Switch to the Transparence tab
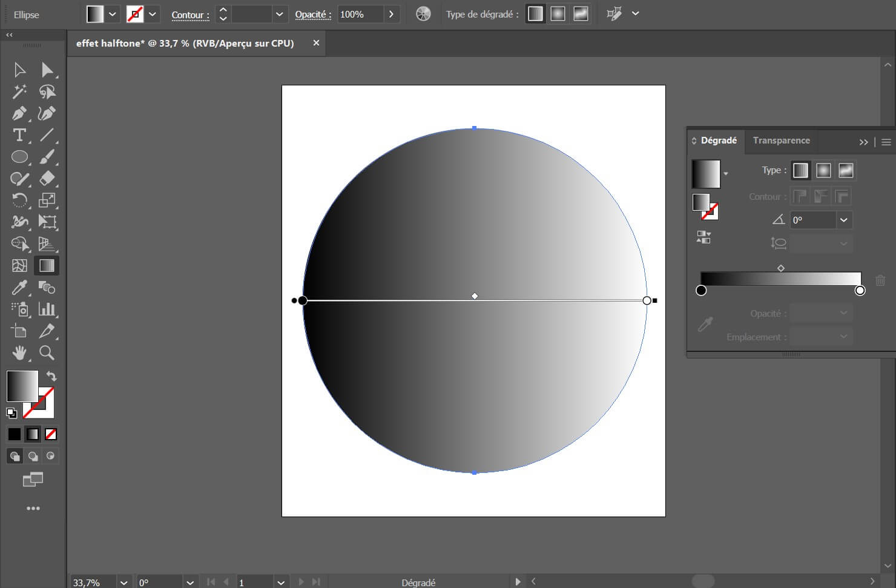The height and width of the screenshot is (588, 896). click(781, 140)
